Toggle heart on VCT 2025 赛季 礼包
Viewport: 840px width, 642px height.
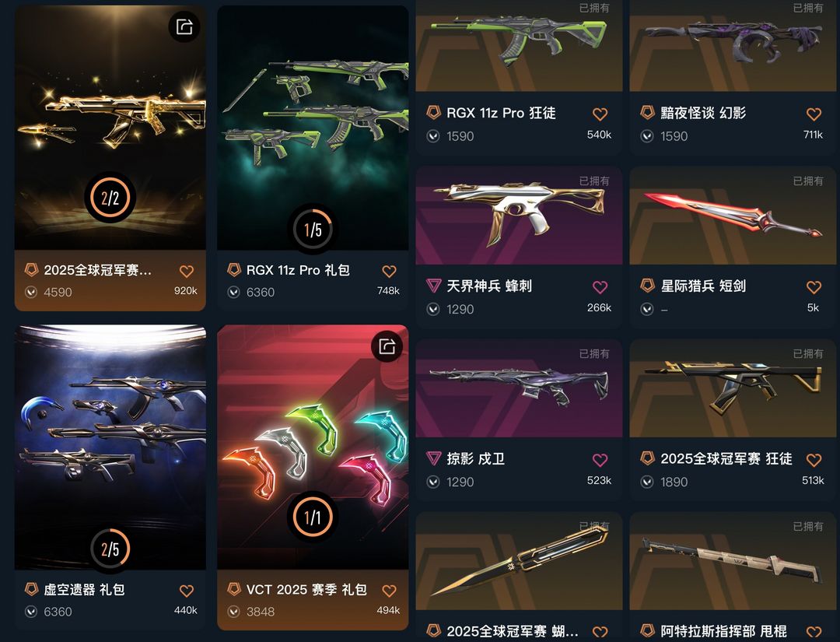pos(390,591)
